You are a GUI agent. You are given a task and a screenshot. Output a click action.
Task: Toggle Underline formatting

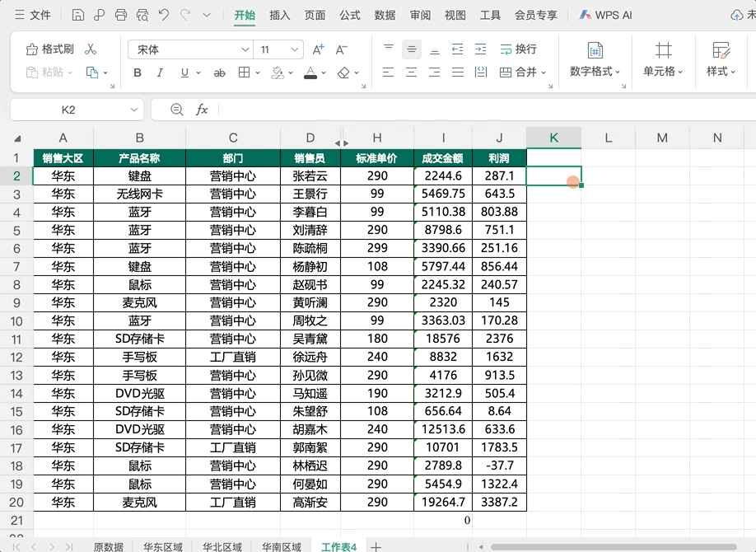coord(184,73)
